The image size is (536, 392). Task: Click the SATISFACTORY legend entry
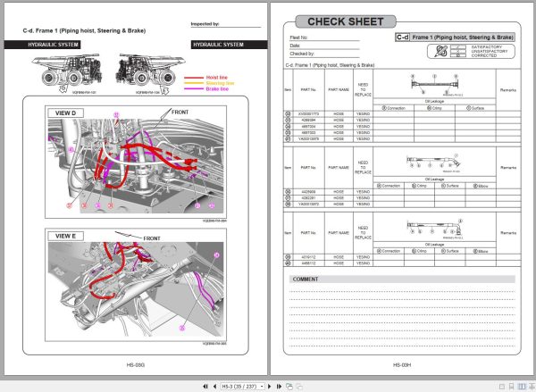pos(487,46)
